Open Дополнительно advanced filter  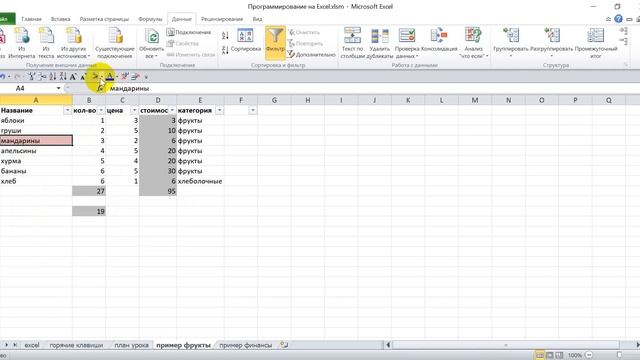point(311,54)
